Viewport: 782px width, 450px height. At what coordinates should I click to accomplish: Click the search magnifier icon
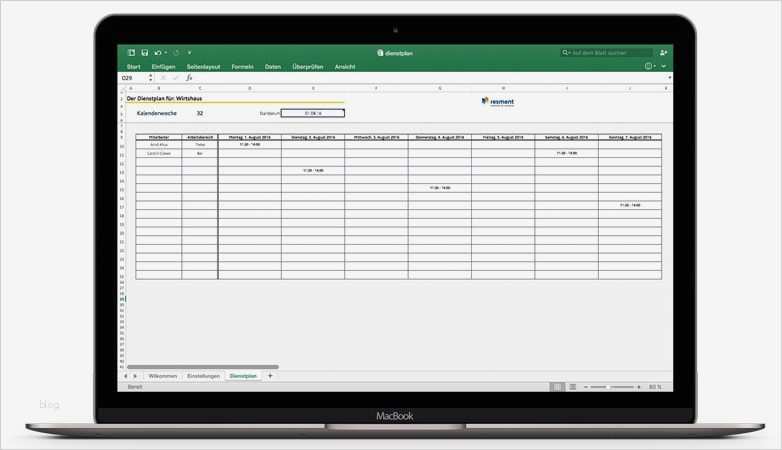click(566, 52)
